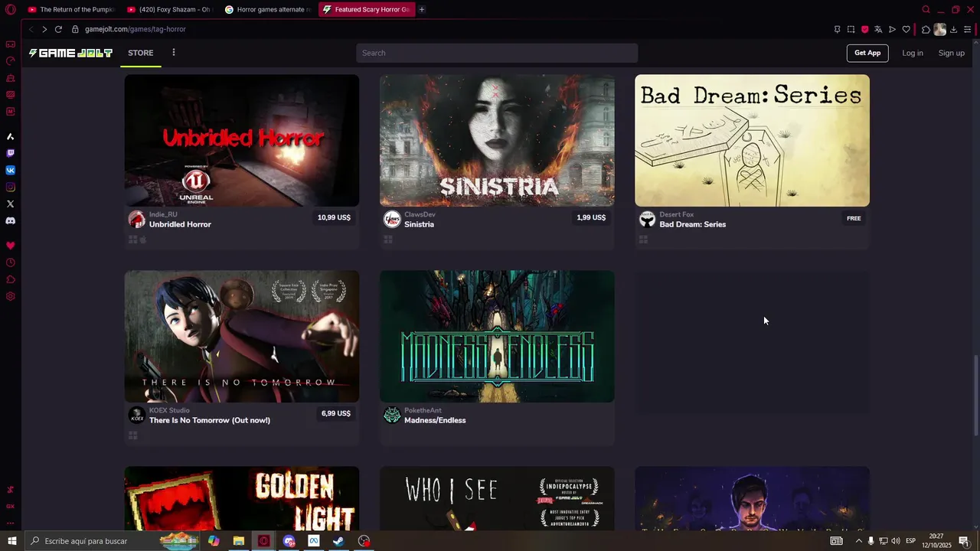Click the address bar URL gamejolt.com
This screenshot has height=551, width=980.
point(135,29)
